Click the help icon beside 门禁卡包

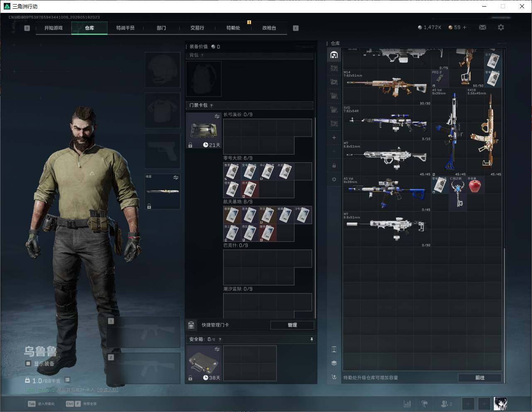pyautogui.click(x=212, y=105)
